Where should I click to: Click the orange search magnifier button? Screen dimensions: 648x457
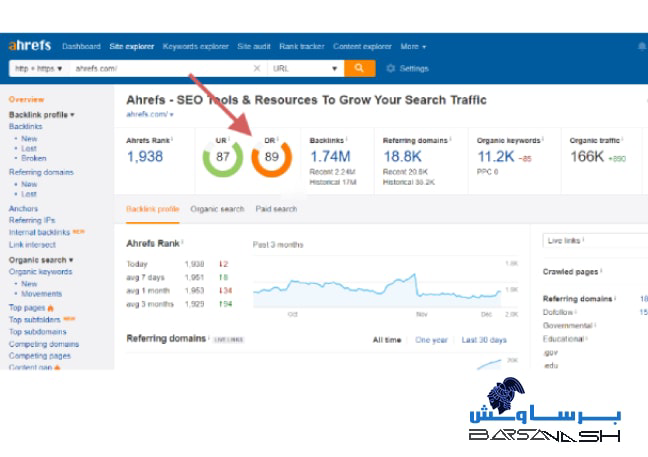pos(359,68)
